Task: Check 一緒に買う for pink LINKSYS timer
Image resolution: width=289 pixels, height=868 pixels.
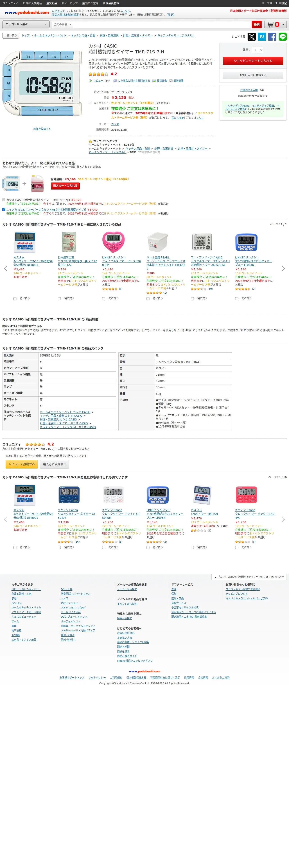Action: pyautogui.click(x=104, y=299)
